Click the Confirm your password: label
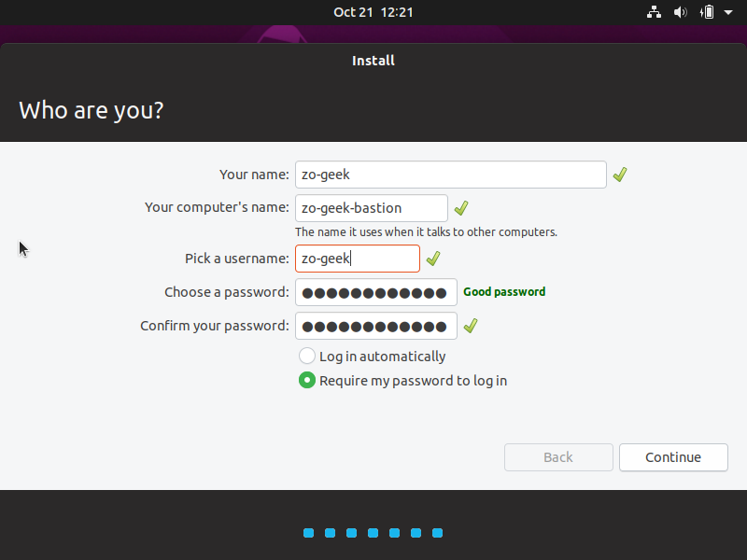 pos(215,326)
